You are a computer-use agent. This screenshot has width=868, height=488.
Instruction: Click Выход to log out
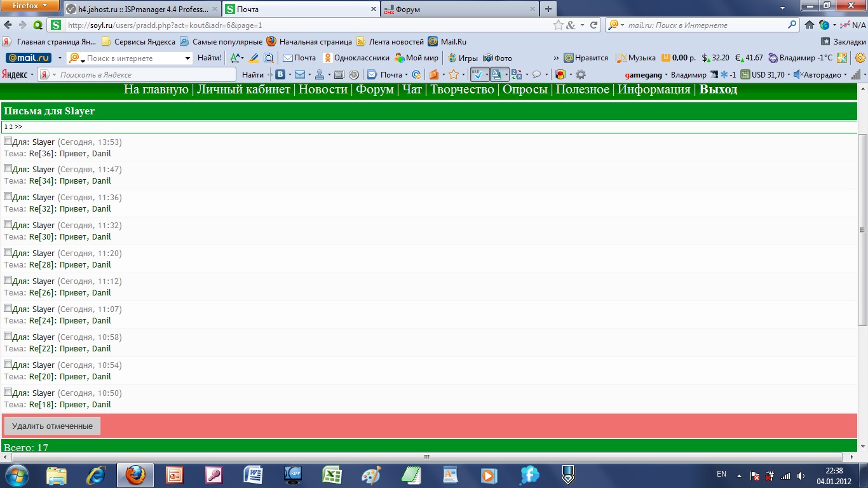coord(719,90)
